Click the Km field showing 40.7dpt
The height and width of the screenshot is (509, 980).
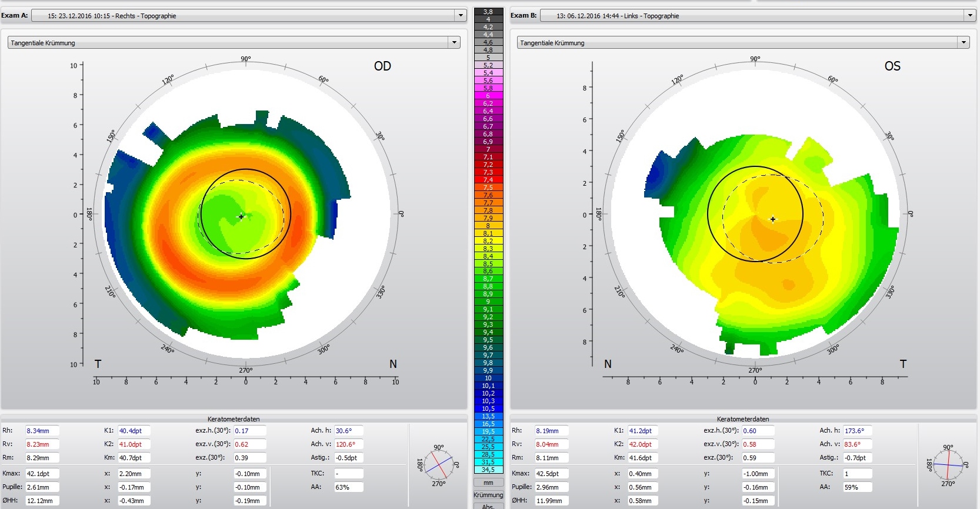click(x=134, y=458)
